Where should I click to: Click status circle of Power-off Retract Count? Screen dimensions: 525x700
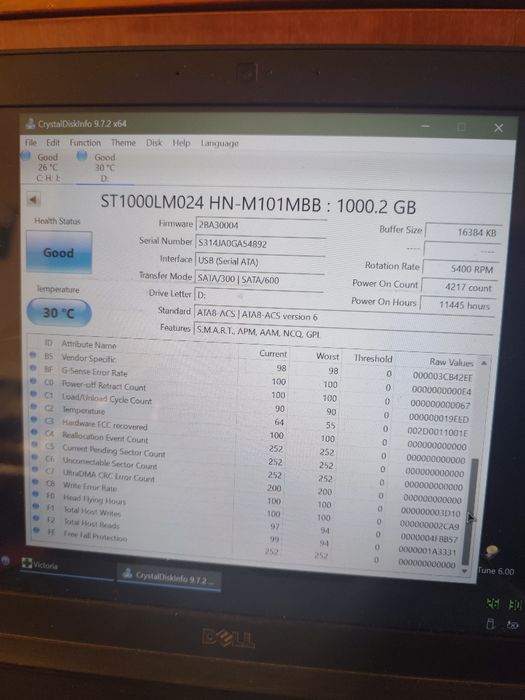33,381
